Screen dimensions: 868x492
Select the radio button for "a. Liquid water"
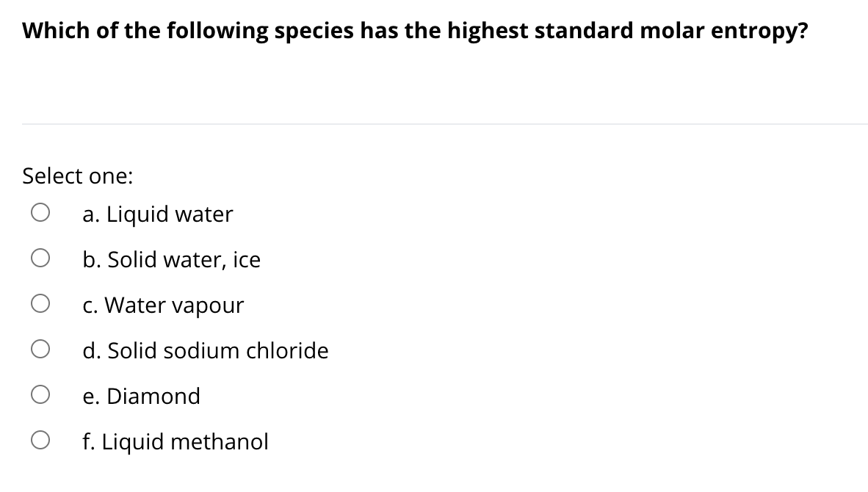[x=40, y=211]
